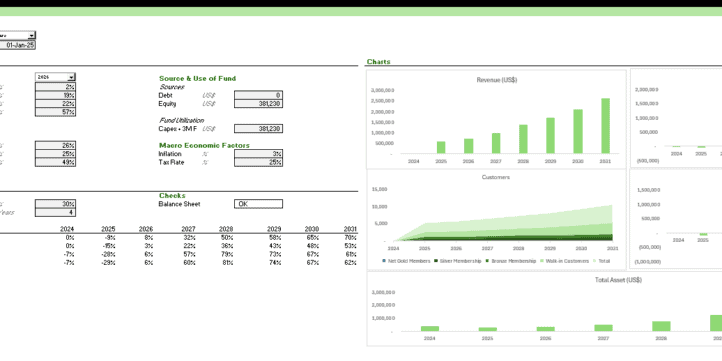Image resolution: width=722 pixels, height=361 pixels.
Task: Click the Customers chart title
Action: (496, 177)
